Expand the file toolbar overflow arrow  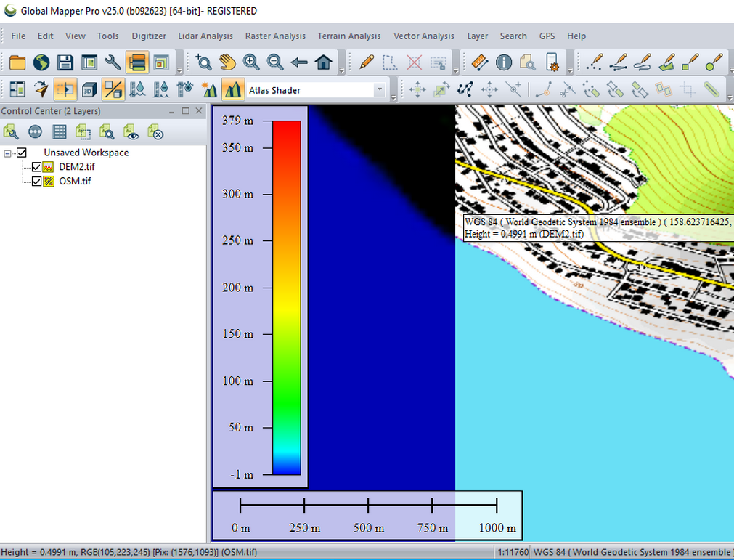coord(179,70)
